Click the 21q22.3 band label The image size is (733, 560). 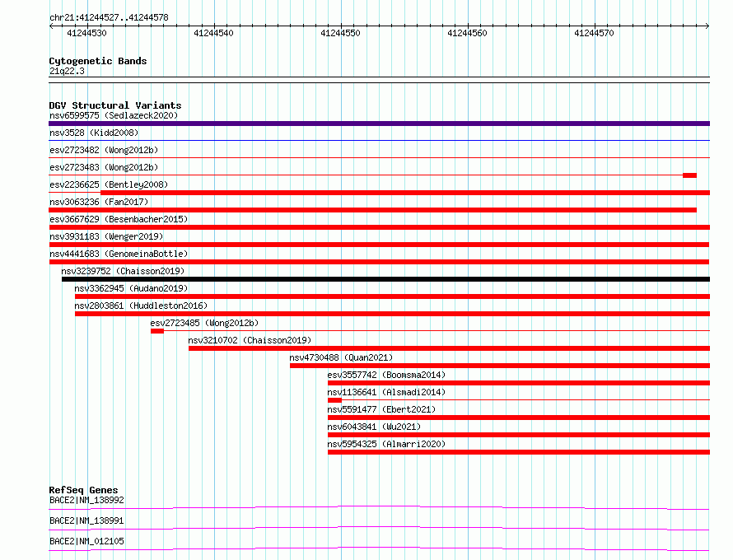[x=67, y=71]
